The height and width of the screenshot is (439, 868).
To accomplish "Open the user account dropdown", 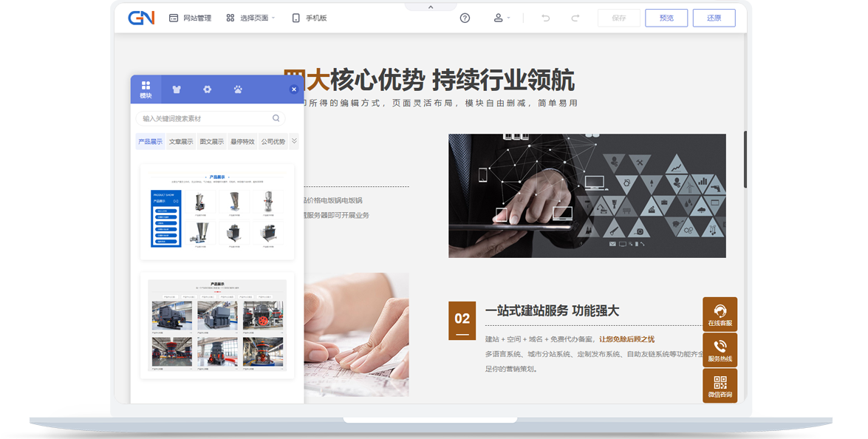I will click(x=502, y=18).
